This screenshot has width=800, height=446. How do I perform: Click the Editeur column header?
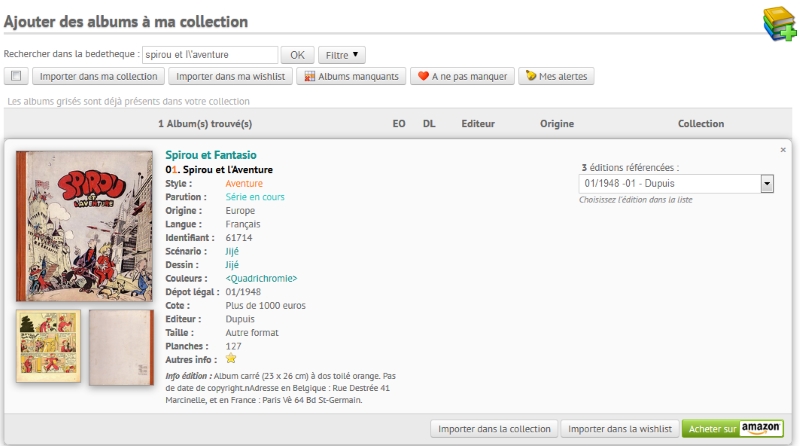tap(478, 124)
